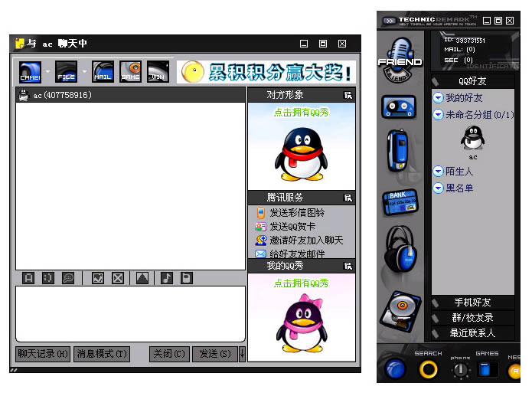Viewport: 532px width, 396px height.
Task: Switch to 最近联系人 tab
Action: point(472,333)
